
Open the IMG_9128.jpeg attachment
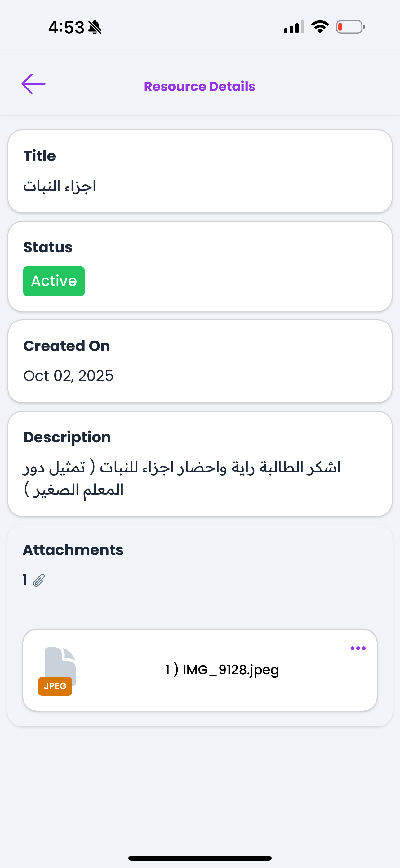click(x=222, y=670)
